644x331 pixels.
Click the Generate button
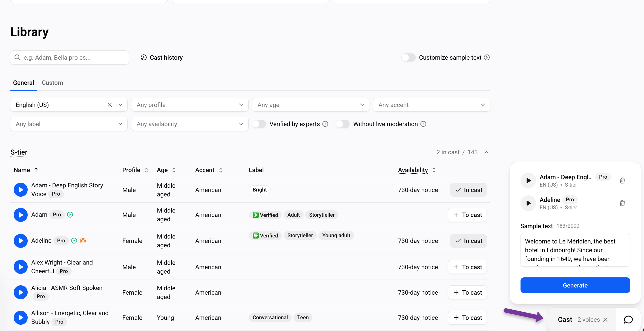coord(575,285)
